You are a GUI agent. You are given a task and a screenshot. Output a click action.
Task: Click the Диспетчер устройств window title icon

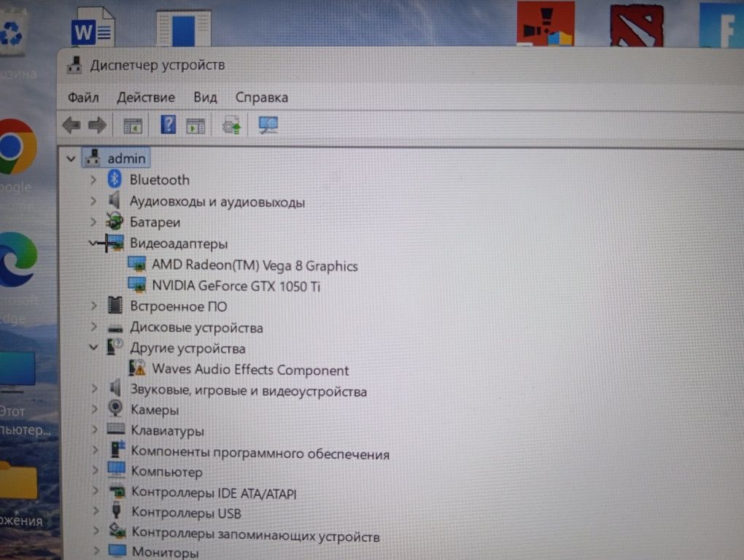[x=74, y=65]
